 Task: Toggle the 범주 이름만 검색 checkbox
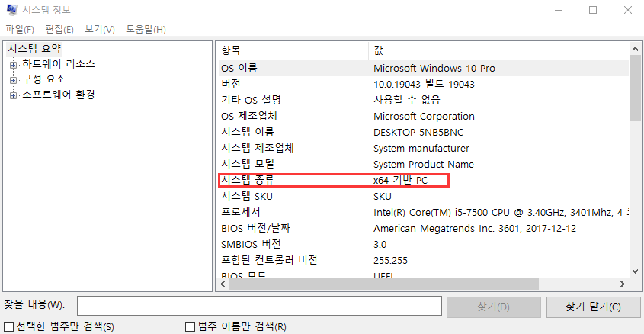pyautogui.click(x=191, y=327)
